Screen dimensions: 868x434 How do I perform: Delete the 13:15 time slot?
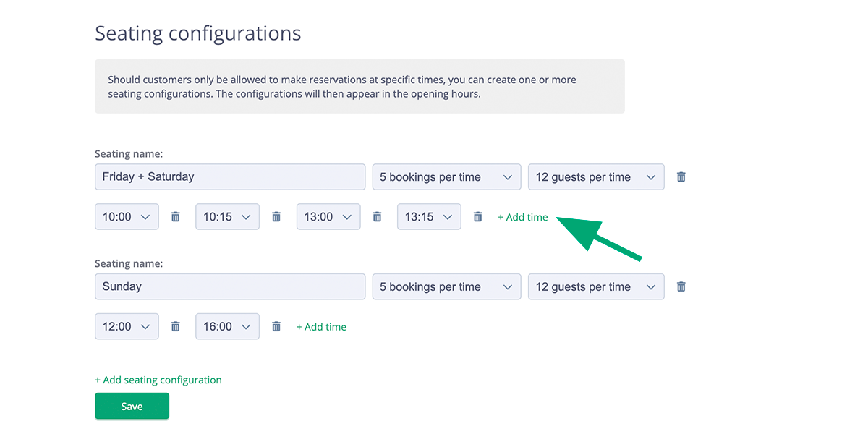click(477, 216)
